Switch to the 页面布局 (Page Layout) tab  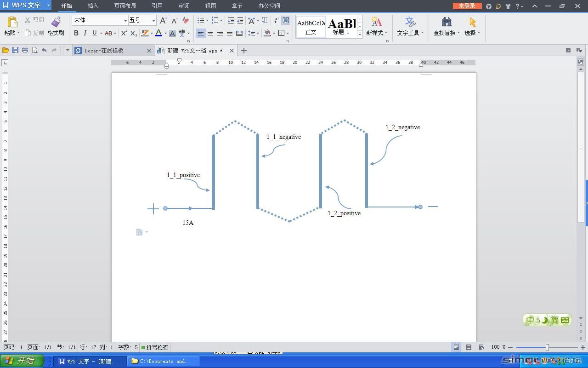(125, 6)
